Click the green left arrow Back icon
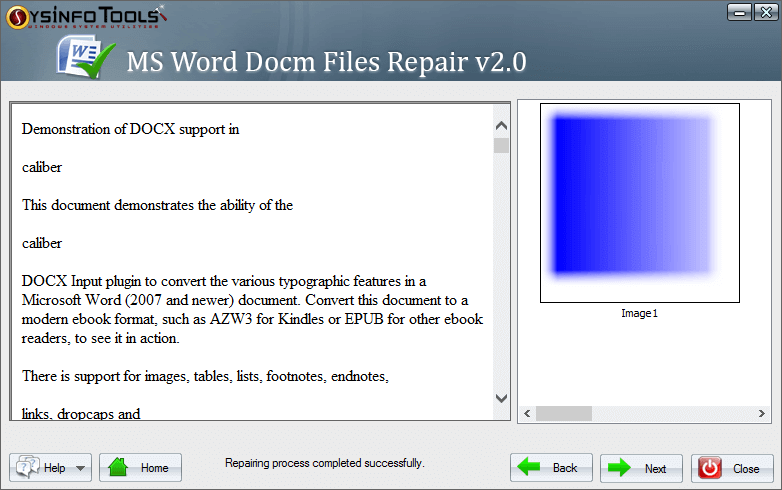Screen dimensions: 782x490 coord(529,467)
